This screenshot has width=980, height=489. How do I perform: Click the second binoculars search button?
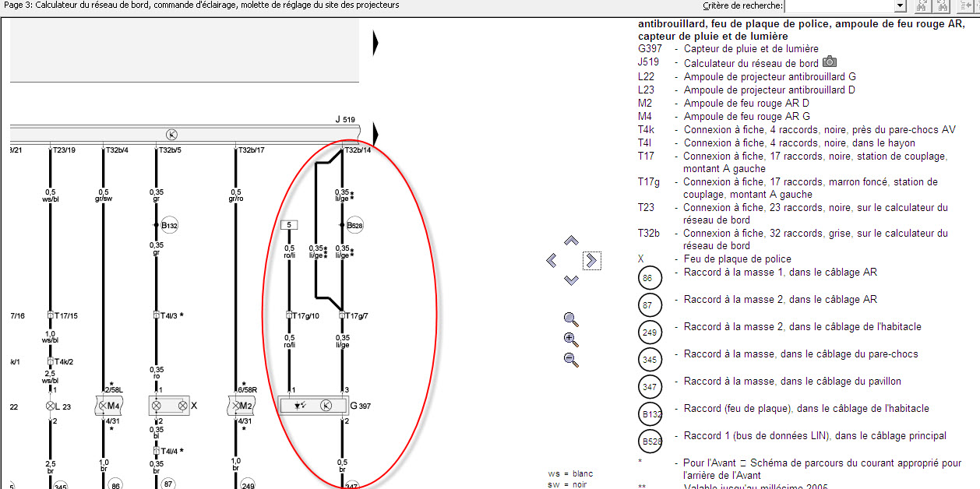point(943,6)
